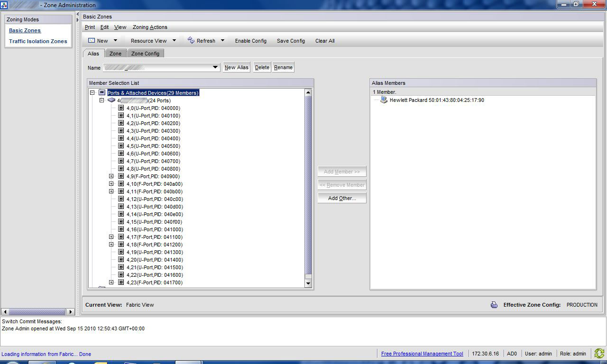Image resolution: width=607 pixels, height=364 pixels.
Task: Click the User: admin status bar entry
Action: pyautogui.click(x=538, y=354)
